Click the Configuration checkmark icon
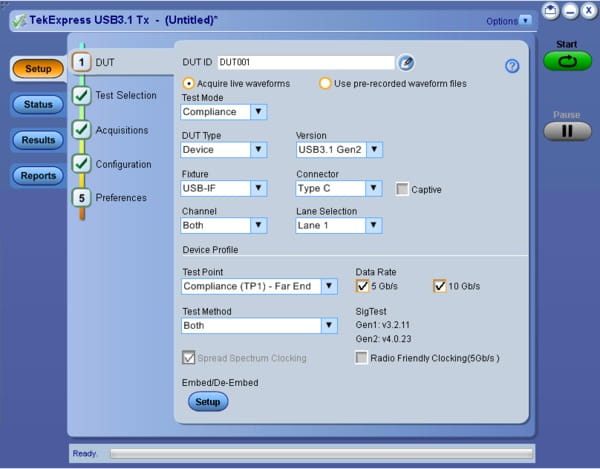Screen dimensions: 600x469 [x=82, y=164]
